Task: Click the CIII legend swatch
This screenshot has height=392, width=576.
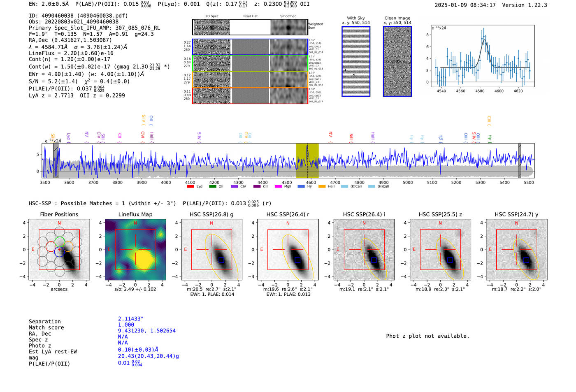Action: point(257,187)
